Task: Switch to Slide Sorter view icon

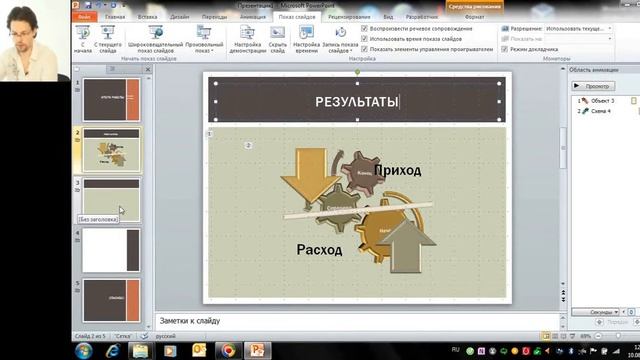Action: tap(555, 336)
